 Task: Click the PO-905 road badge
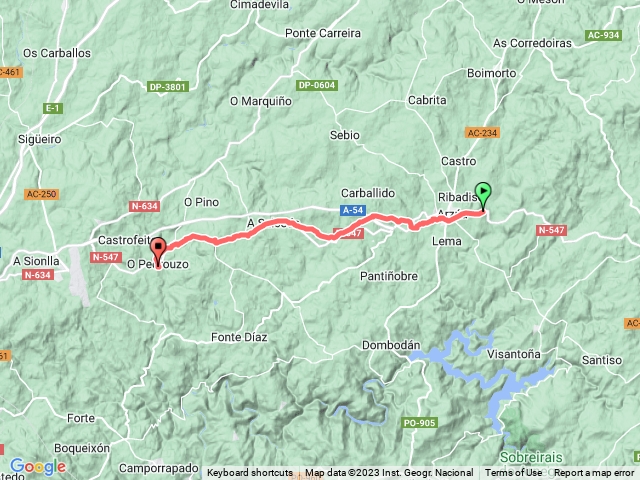point(420,423)
